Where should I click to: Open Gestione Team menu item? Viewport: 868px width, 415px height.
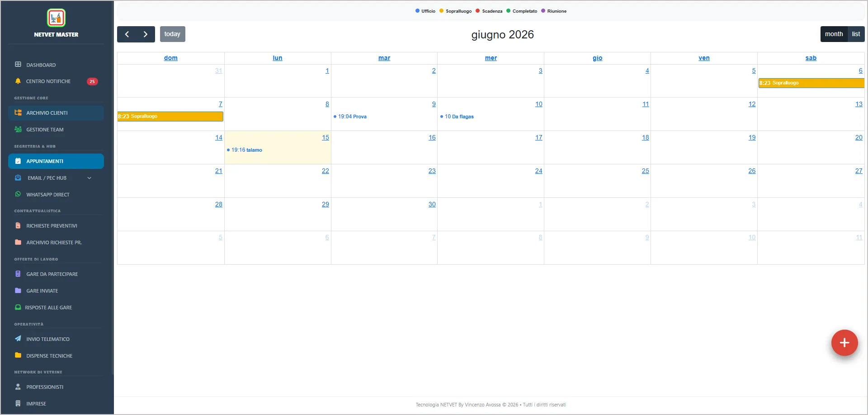[x=56, y=130]
